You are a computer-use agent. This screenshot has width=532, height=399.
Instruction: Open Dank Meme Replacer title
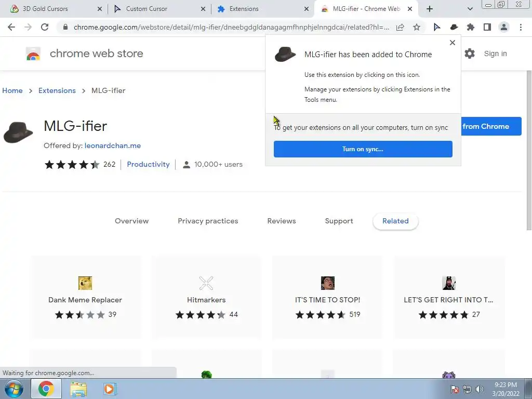pos(85,300)
